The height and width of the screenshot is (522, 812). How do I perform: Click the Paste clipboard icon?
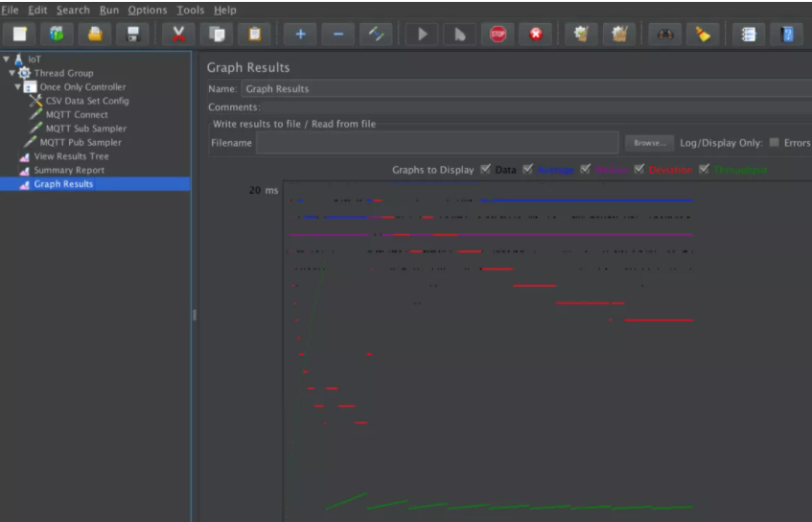[x=254, y=35]
